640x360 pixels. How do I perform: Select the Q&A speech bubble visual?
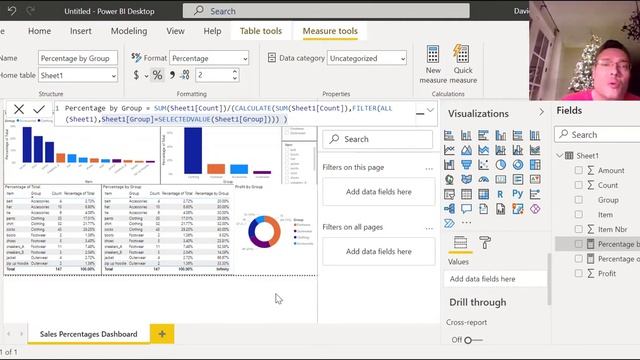coord(466,209)
